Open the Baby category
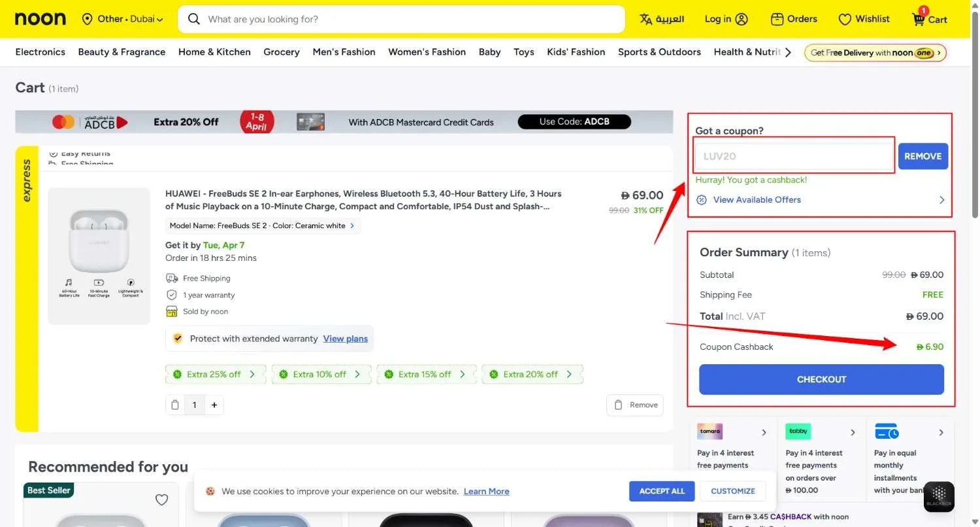The image size is (980, 527). coord(489,52)
